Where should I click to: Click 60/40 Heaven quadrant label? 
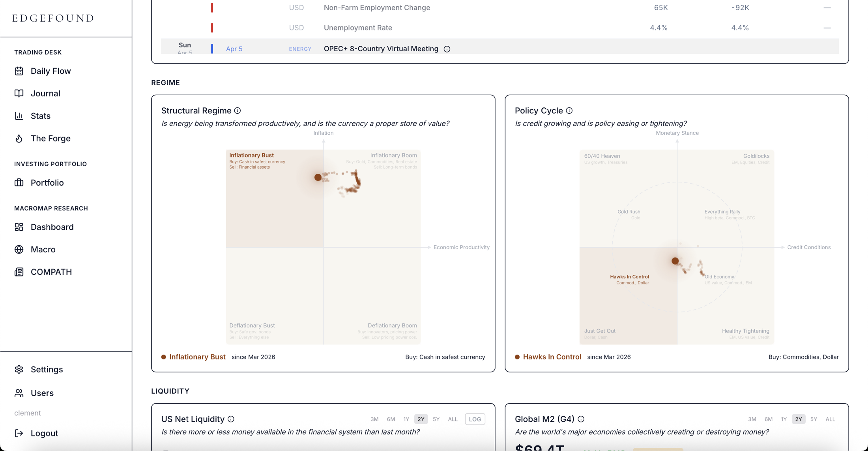(602, 156)
